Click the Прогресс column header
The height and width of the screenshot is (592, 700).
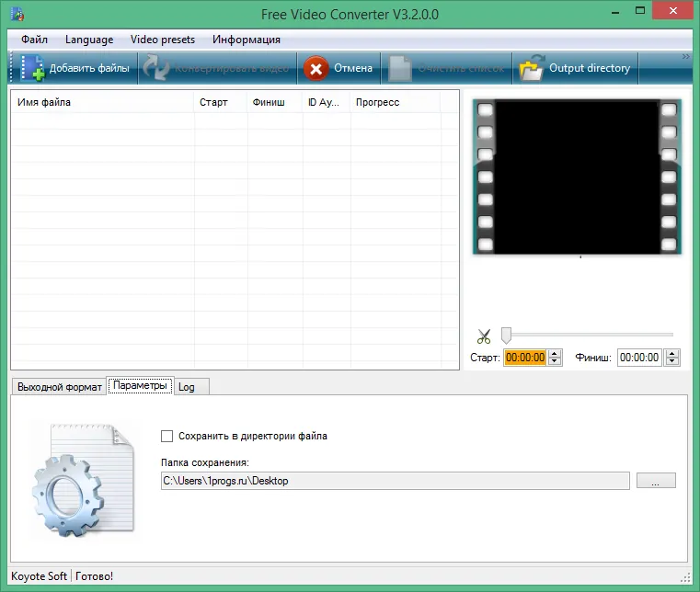(396, 102)
